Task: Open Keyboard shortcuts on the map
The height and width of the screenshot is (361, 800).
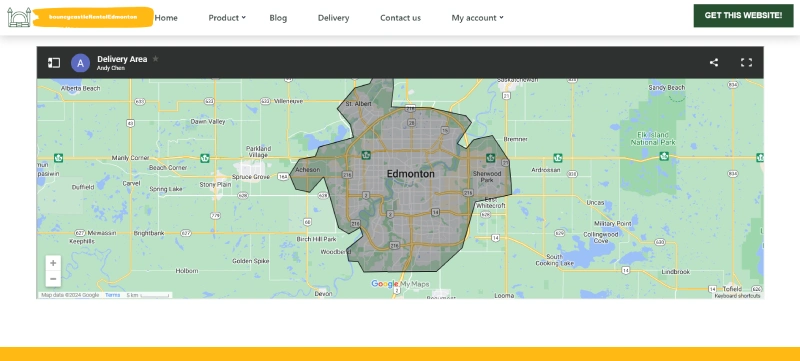Action: click(737, 296)
